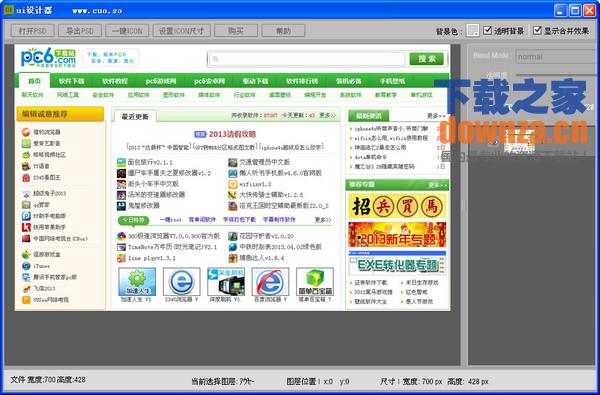Select the 软件教程 navigation tab
Screen dimensions: 600x395
(115, 81)
